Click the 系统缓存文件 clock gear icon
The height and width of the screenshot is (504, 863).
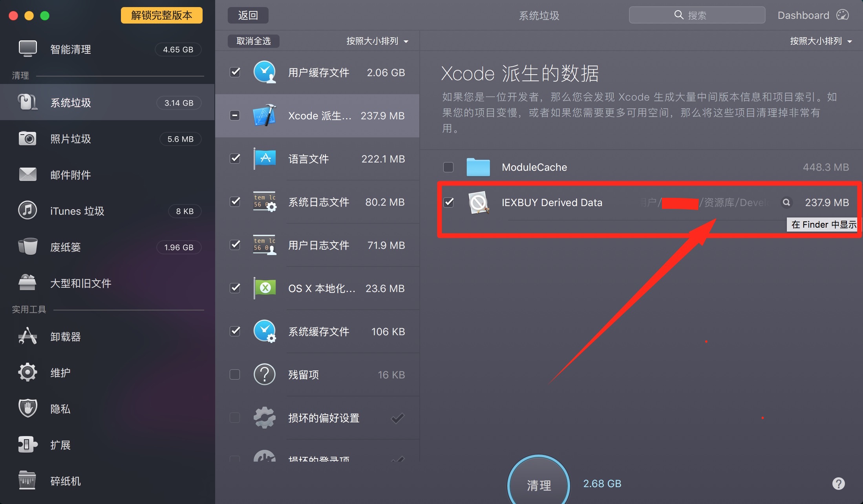pos(265,331)
